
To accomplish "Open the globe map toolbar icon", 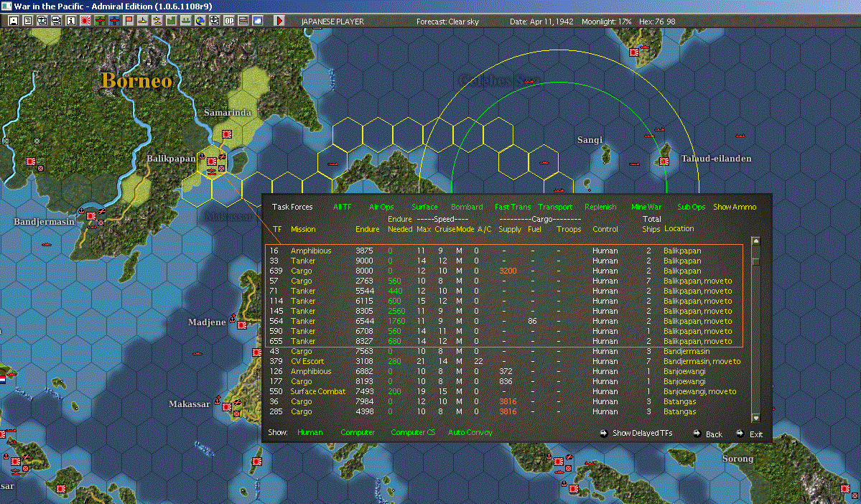I will click(200, 21).
